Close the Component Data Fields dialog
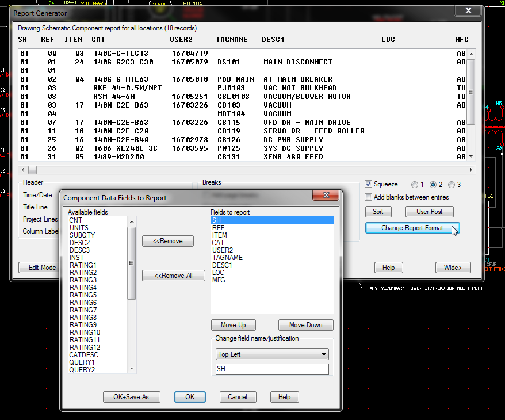The height and width of the screenshot is (420, 505). [x=326, y=197]
